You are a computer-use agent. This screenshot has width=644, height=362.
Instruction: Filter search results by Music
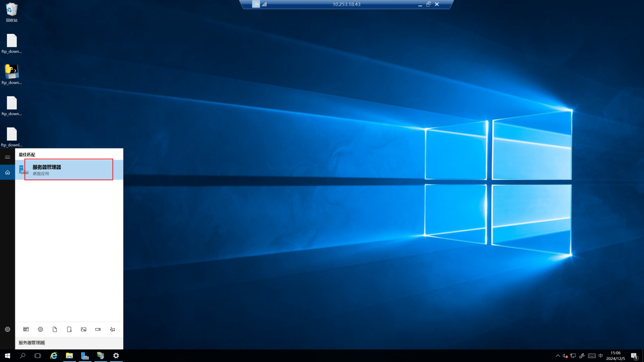click(x=112, y=329)
